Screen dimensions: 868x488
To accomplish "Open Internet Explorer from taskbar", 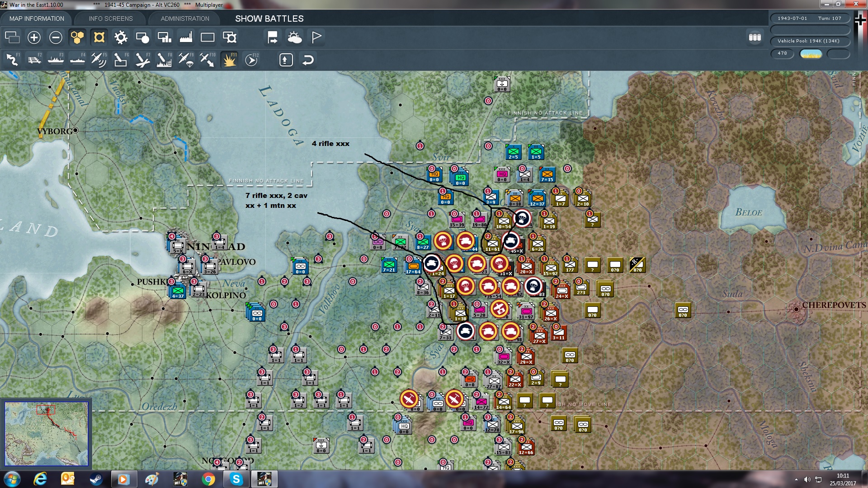I will (40, 479).
